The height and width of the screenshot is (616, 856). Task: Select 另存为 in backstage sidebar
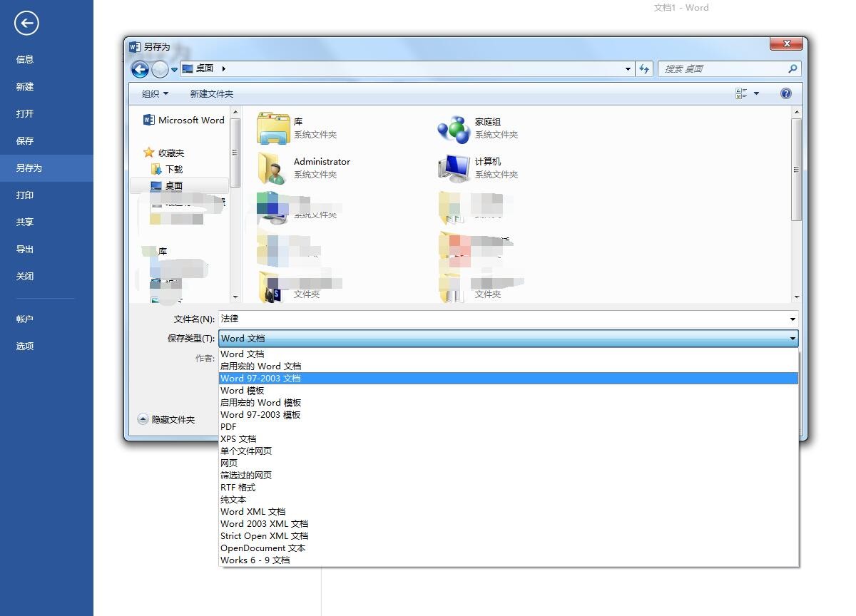click(46, 168)
